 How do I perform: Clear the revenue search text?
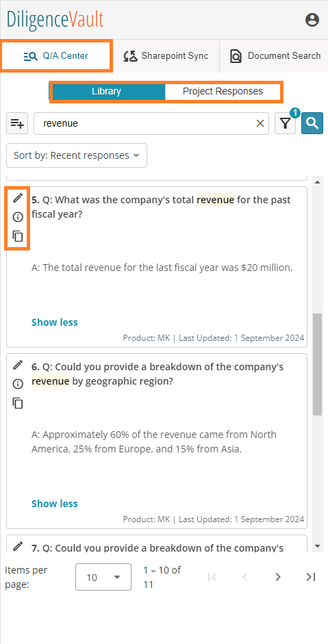[x=260, y=123]
